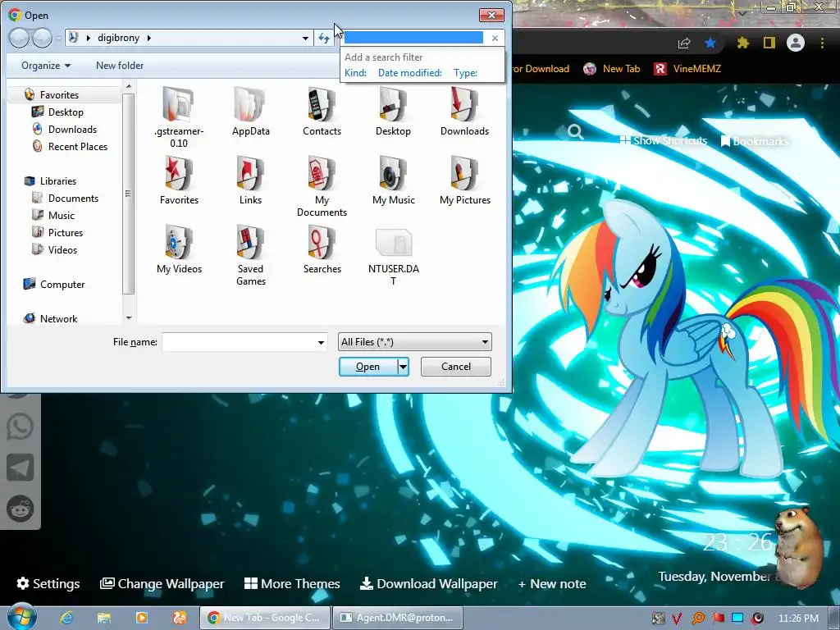Click the New Tab bookmark in Chrome
This screenshot has height=630, width=840.
coord(611,69)
